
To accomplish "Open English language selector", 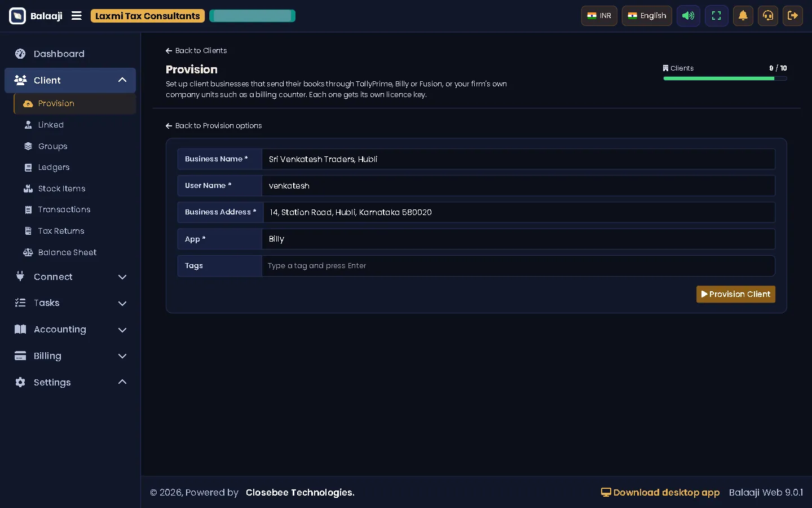I will click(x=647, y=16).
